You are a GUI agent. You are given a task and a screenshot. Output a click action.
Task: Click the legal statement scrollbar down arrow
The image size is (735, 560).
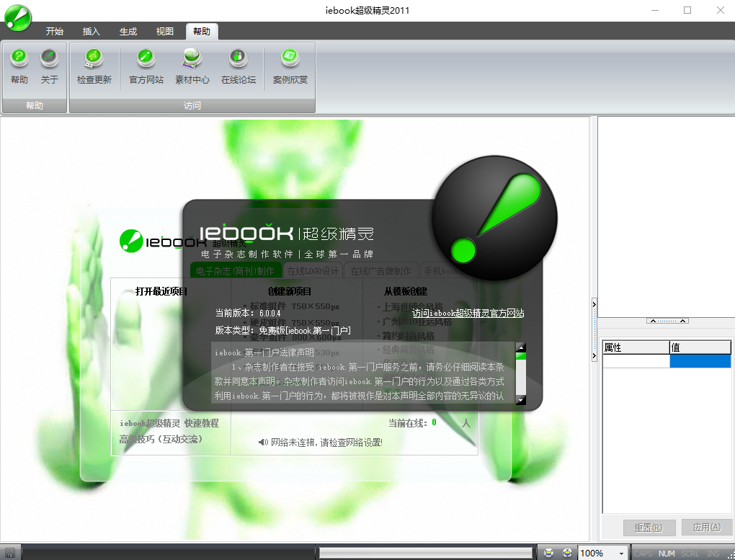pos(521,400)
